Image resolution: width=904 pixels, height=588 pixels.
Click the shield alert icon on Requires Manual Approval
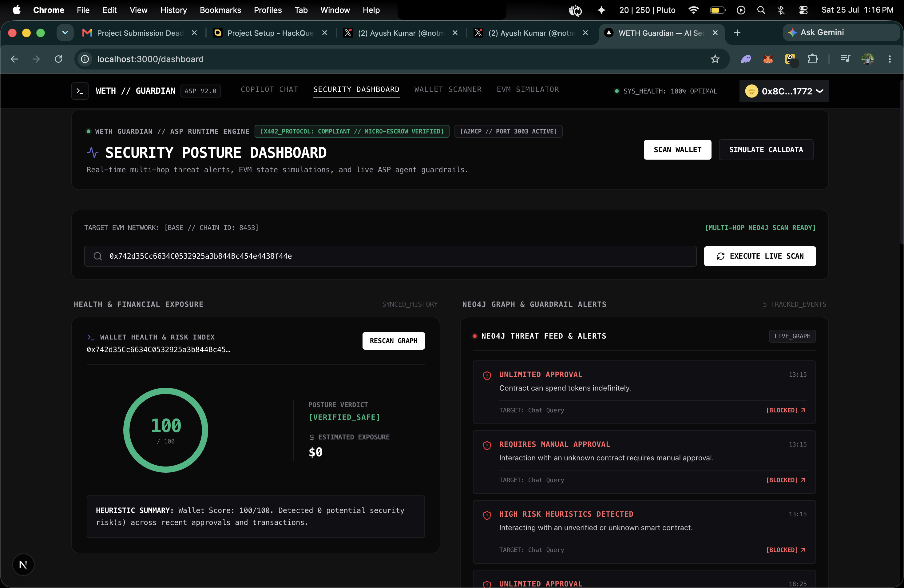click(x=487, y=446)
